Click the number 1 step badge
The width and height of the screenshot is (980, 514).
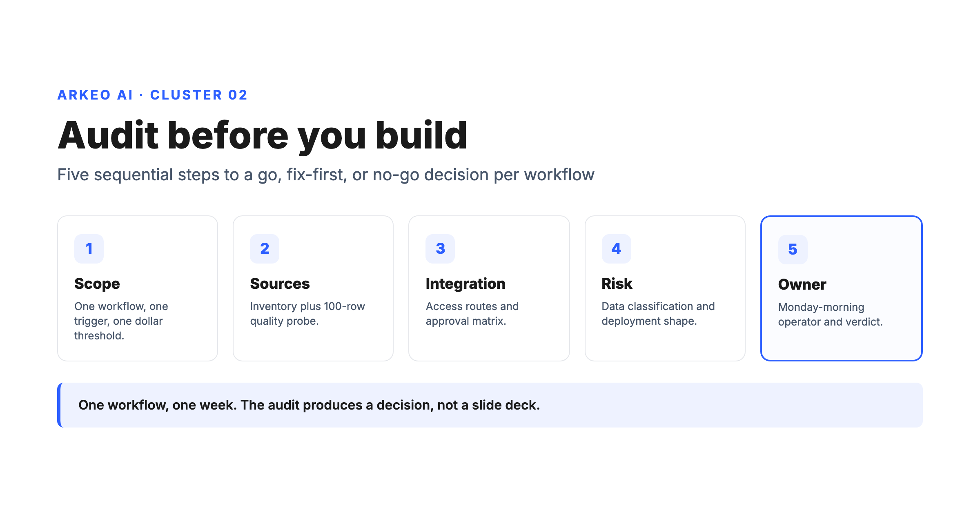[x=89, y=248]
